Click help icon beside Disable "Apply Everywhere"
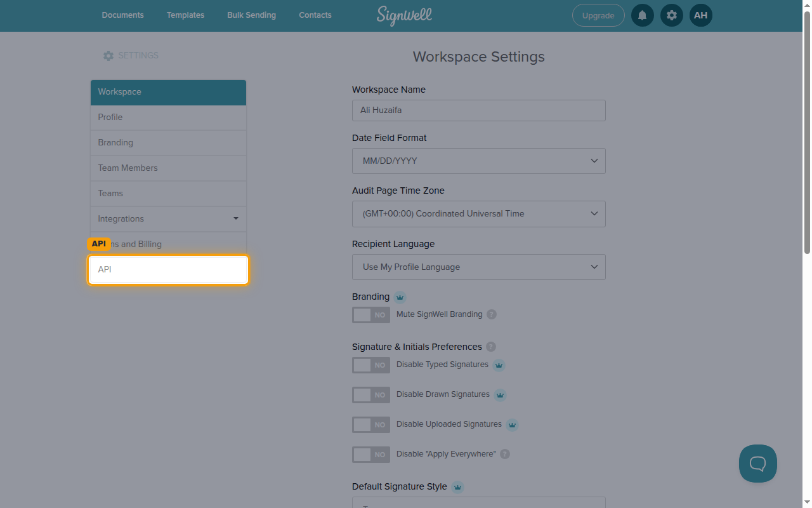812x508 pixels. tap(504, 454)
